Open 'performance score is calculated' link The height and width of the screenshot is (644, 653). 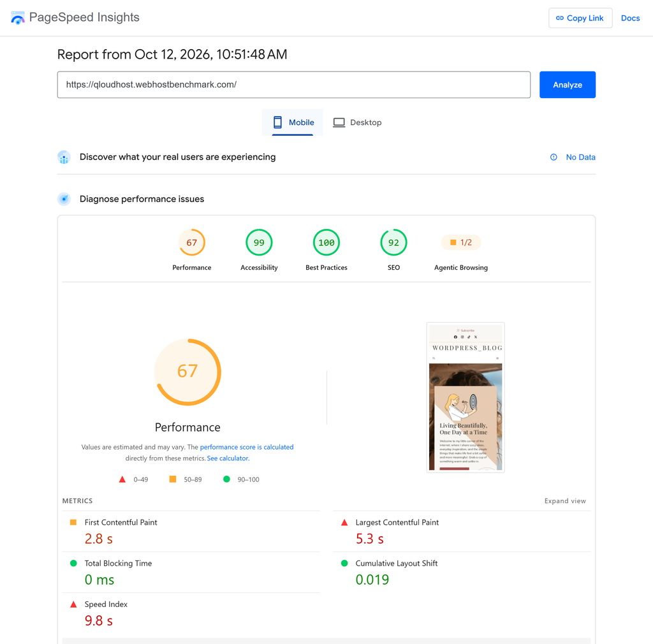tap(247, 447)
